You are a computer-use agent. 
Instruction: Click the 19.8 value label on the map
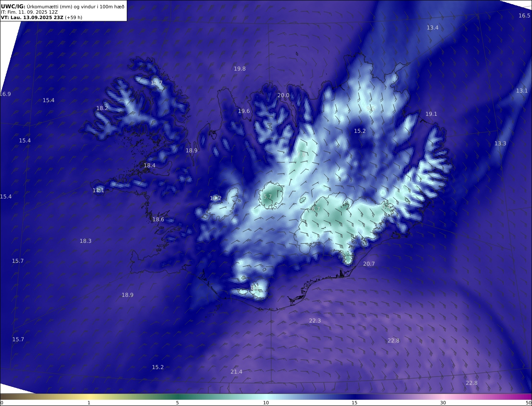(x=240, y=68)
